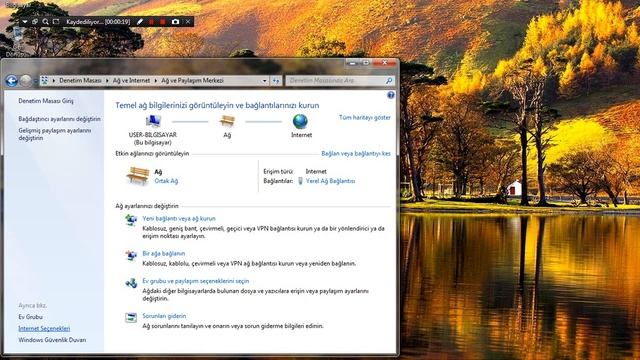
Task: Expand arrow after Ağ ve Internet breadcrumb
Action: (x=156, y=81)
